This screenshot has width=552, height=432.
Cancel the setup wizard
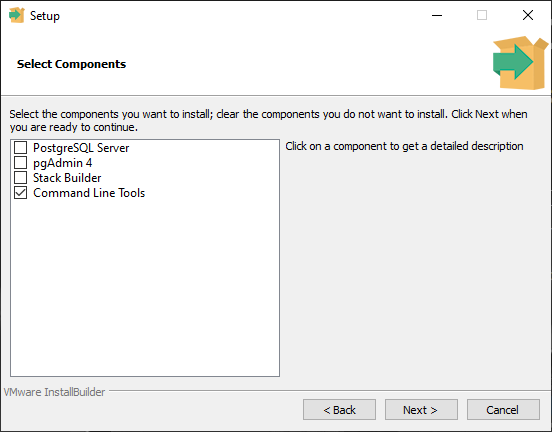[x=503, y=409]
